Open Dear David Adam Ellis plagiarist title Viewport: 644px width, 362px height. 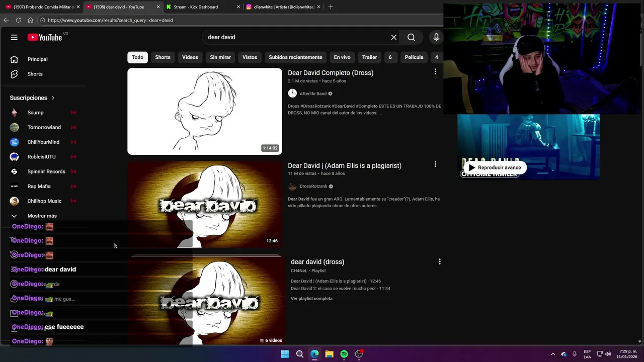pos(345,165)
